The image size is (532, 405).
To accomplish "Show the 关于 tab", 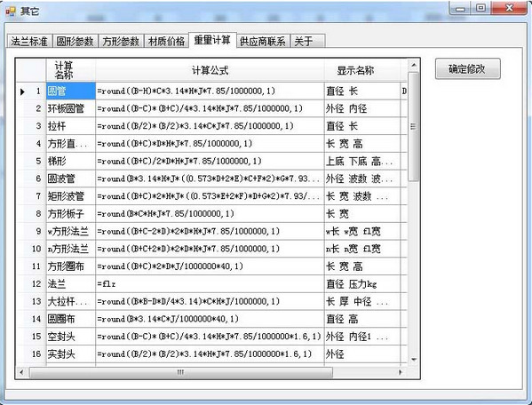I will [307, 41].
